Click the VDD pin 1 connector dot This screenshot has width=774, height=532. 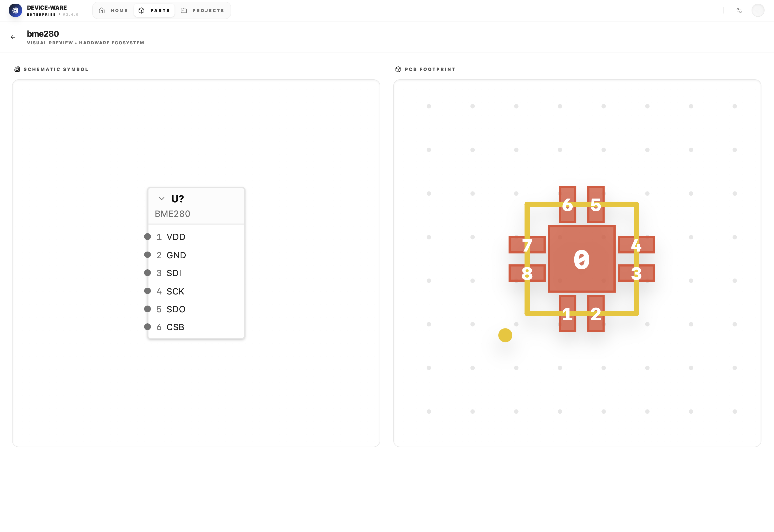148,237
